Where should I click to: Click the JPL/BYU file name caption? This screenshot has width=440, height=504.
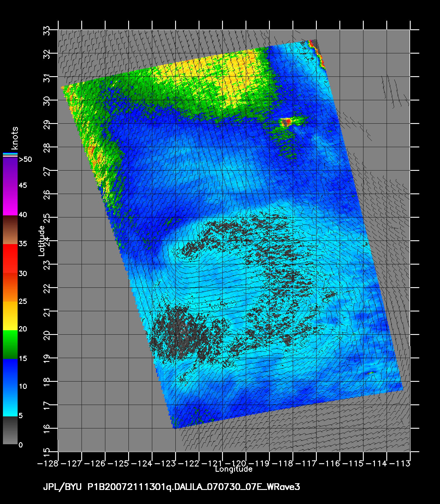[172, 487]
